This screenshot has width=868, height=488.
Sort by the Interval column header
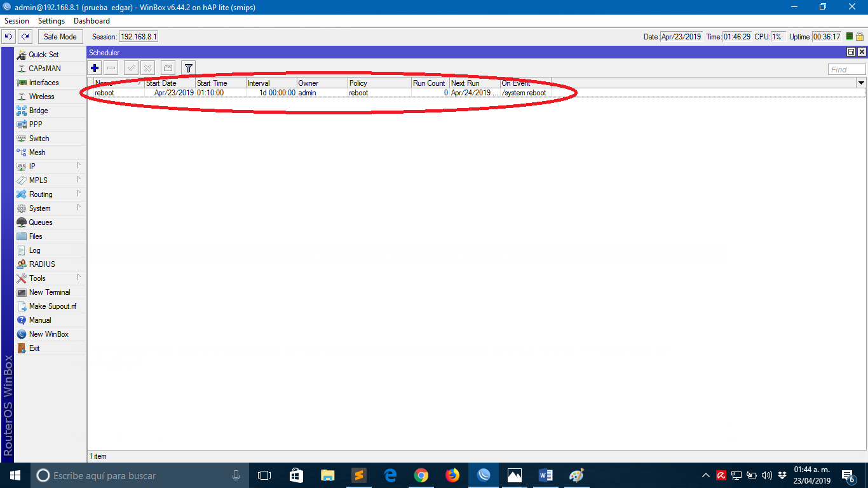click(271, 83)
